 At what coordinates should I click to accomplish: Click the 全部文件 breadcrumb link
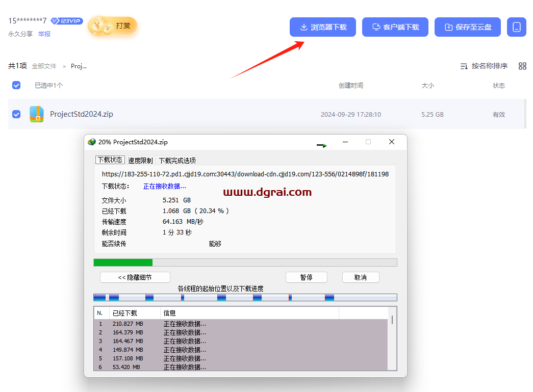click(44, 66)
